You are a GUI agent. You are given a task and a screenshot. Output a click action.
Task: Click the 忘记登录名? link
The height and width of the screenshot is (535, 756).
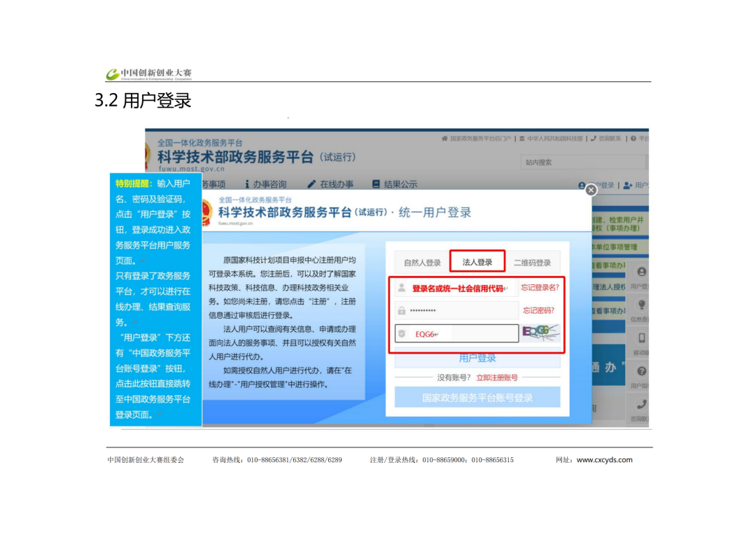coord(540,287)
